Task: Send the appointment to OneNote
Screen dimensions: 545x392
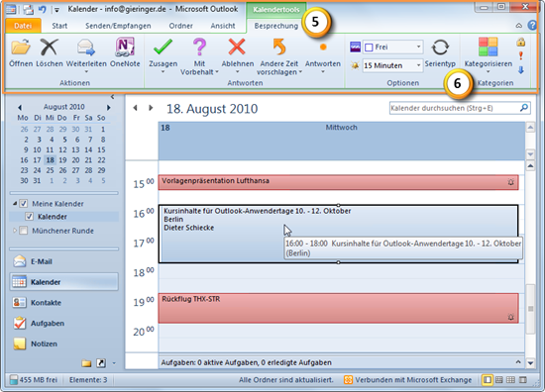Action: coord(125,52)
